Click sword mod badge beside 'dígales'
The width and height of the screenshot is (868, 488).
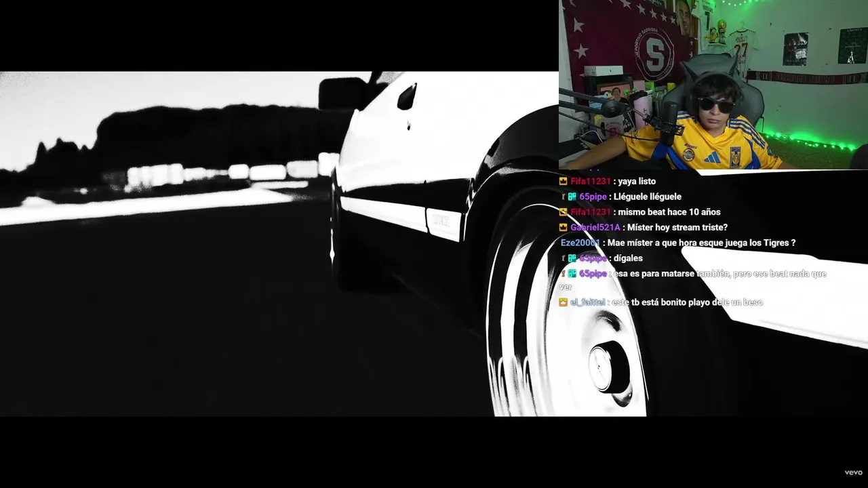pyautogui.click(x=563, y=258)
